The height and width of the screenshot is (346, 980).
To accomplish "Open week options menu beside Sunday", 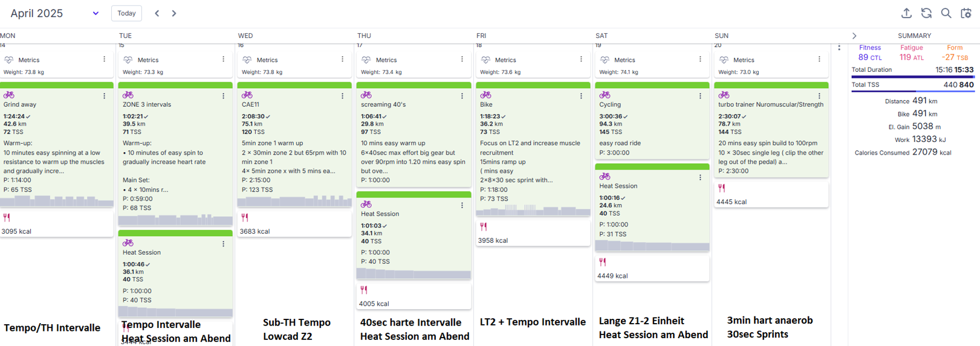I will 839,48.
